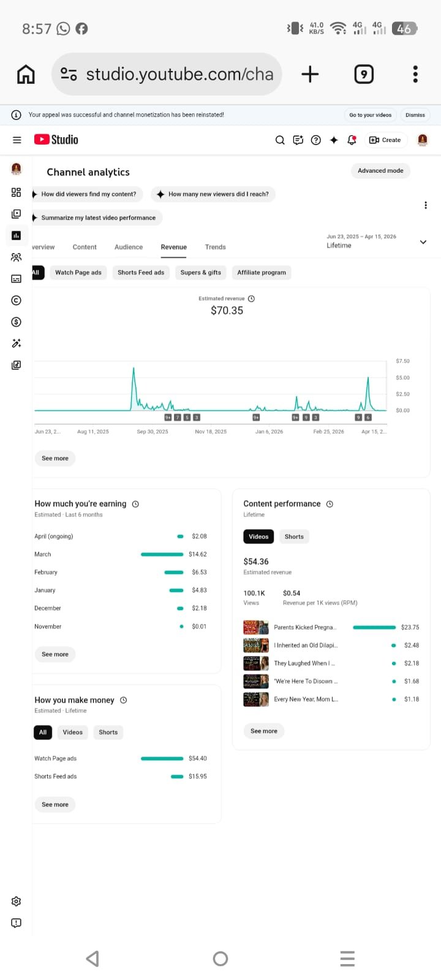This screenshot has height=980, width=441.
Task: Click the Community people icon in sidebar
Action: pyautogui.click(x=17, y=257)
